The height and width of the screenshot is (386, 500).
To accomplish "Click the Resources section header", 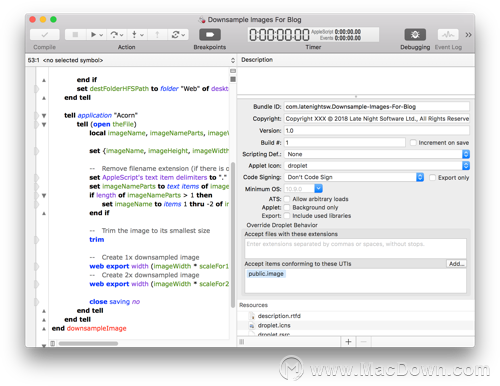I will [253, 305].
